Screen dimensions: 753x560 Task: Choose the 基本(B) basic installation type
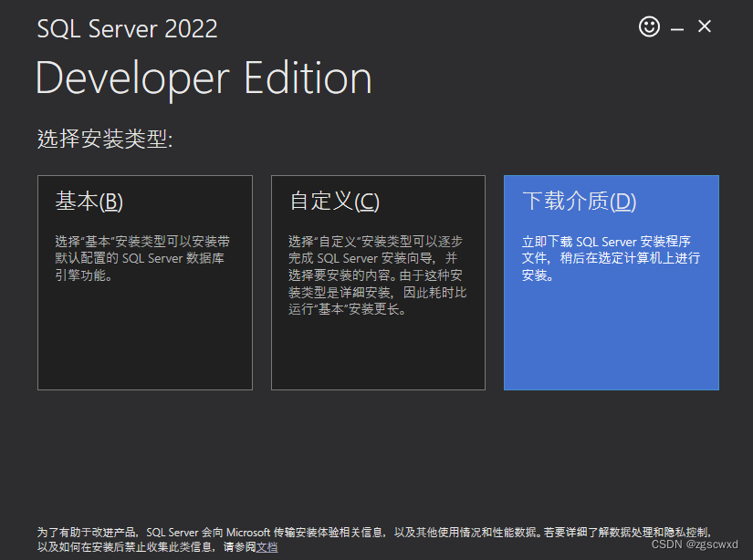click(145, 283)
